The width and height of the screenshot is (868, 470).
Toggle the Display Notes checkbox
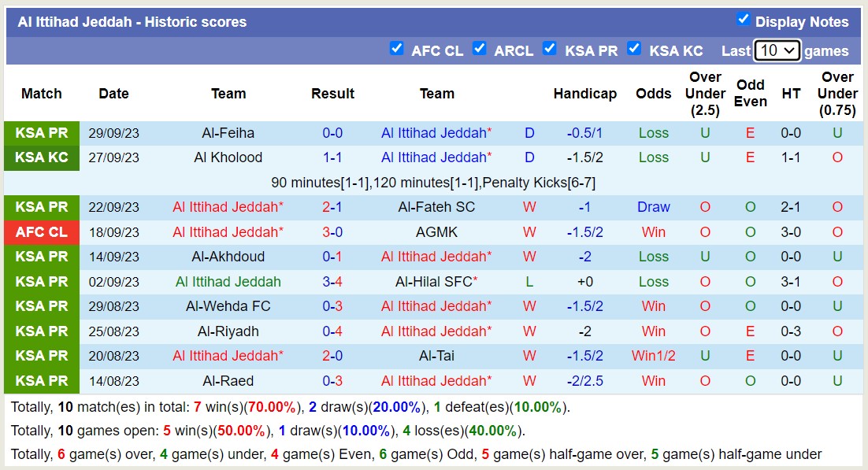743,20
